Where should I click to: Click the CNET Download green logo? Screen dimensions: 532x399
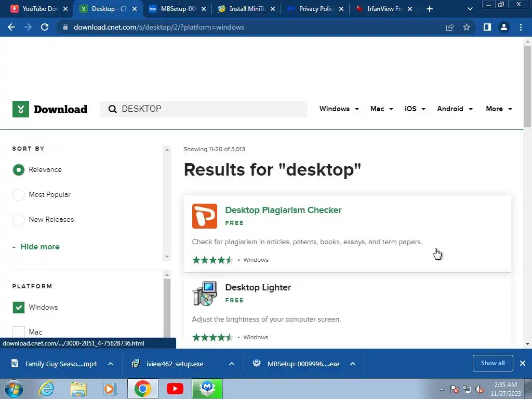click(21, 109)
